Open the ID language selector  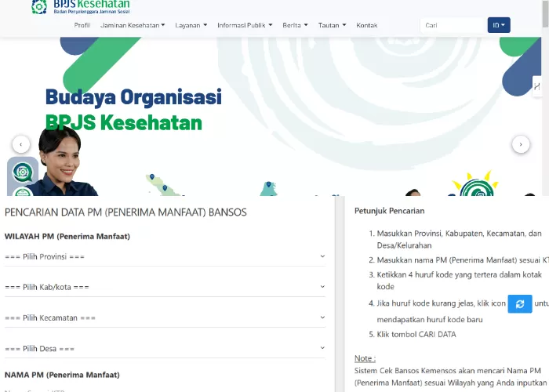point(498,25)
